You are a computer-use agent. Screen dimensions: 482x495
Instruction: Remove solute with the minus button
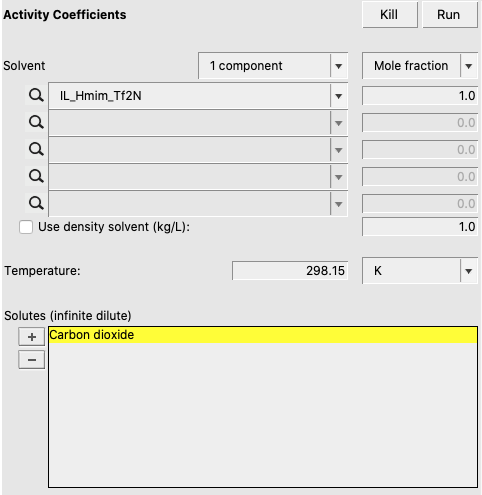[x=32, y=360]
